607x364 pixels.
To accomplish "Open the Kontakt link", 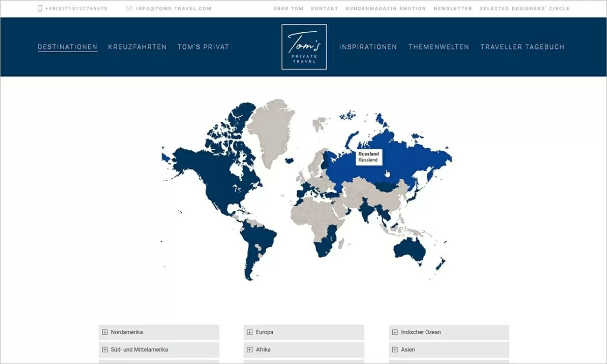I will [x=325, y=8].
